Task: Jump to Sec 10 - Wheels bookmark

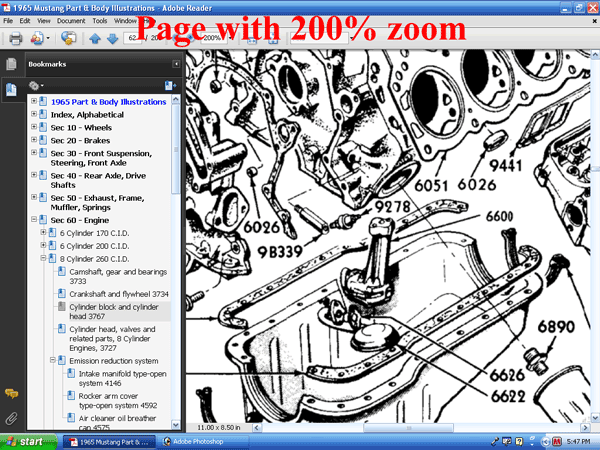Action: click(81, 128)
